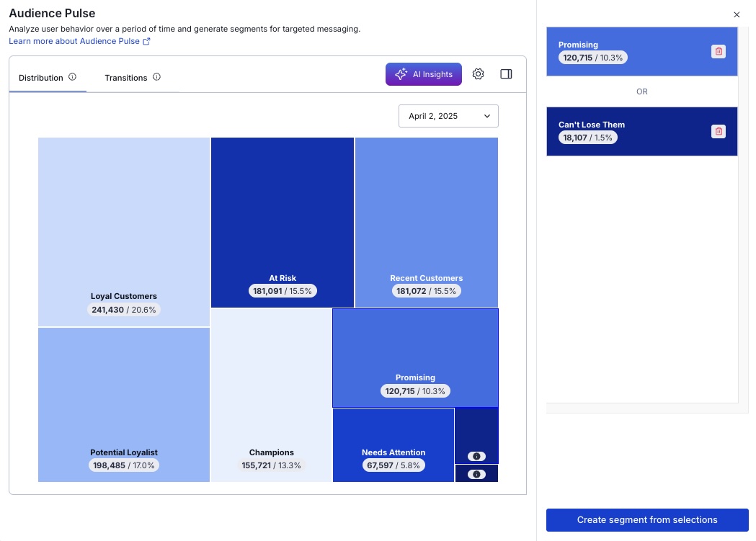The width and height of the screenshot is (756, 541).
Task: Delete the Promising selection with trash icon
Action: (x=718, y=51)
